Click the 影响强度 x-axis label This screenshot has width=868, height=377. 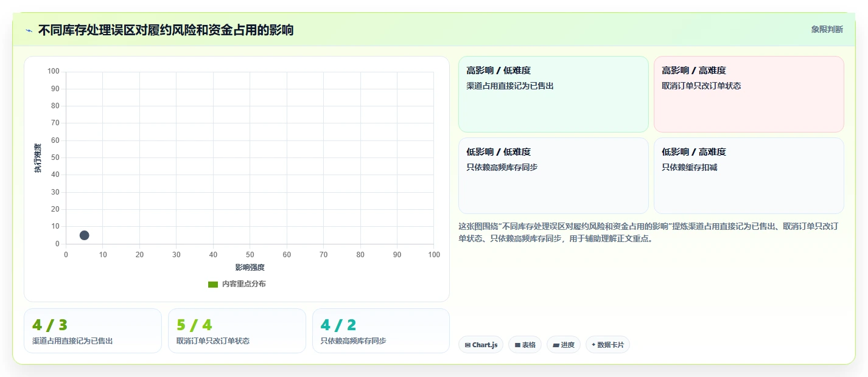pos(250,268)
